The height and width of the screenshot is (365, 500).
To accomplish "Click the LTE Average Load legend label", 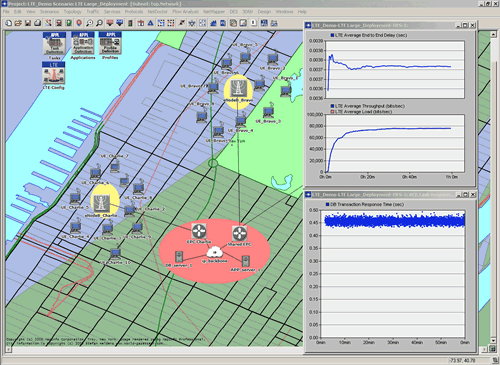I will click(x=363, y=112).
